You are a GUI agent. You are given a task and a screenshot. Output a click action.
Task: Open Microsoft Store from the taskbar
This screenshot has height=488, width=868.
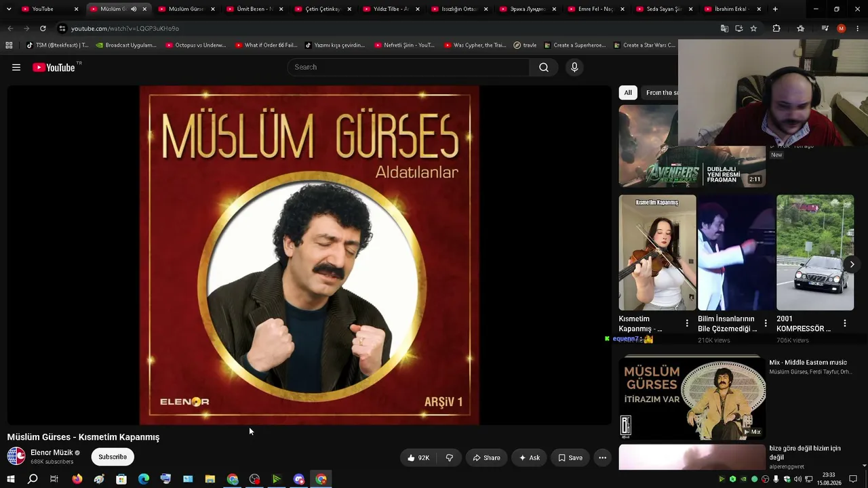121,479
